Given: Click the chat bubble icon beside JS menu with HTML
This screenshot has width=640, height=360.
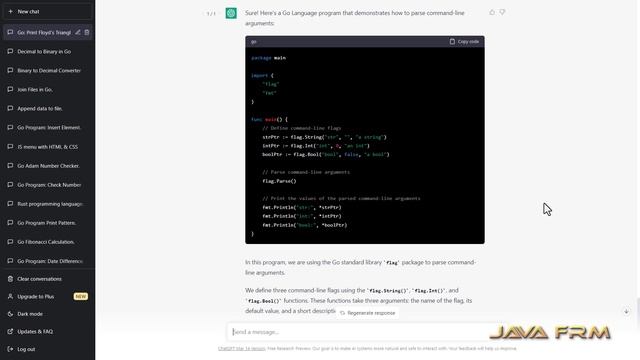Looking at the screenshot, I should pos(10,147).
